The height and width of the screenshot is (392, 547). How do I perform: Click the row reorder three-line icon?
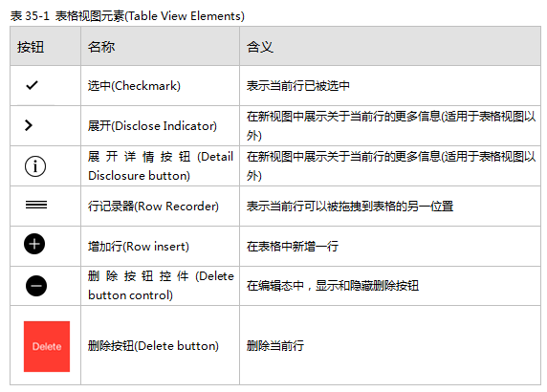coord(36,205)
